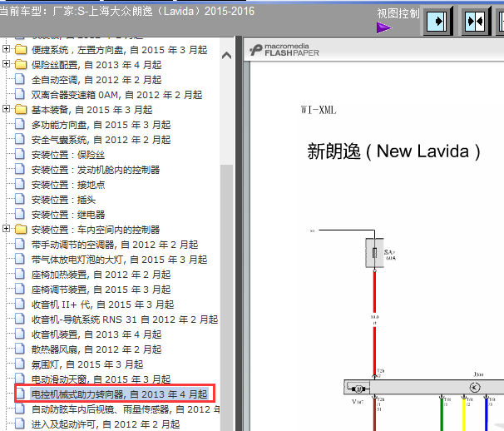
Task: Click document icon beside 带气体放电灯泡的大灯
Action: pyautogui.click(x=20, y=259)
